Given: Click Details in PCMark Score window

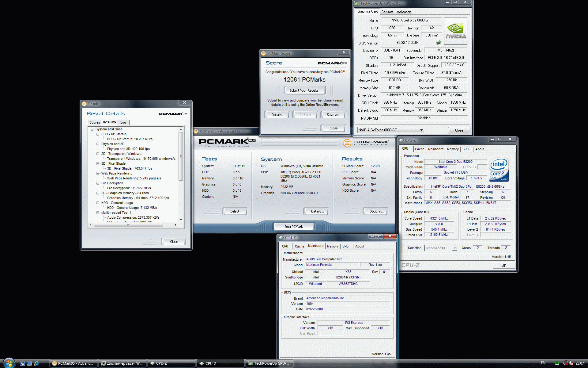Looking at the screenshot, I should (x=278, y=115).
